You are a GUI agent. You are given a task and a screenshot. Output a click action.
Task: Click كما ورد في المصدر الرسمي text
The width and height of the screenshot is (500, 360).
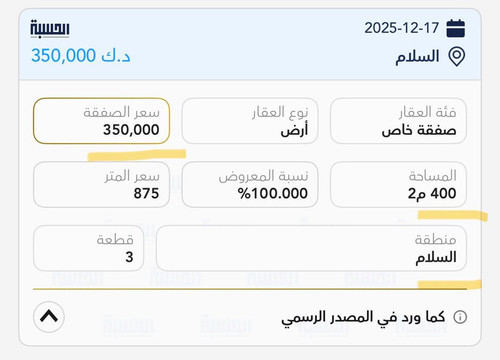363,318
